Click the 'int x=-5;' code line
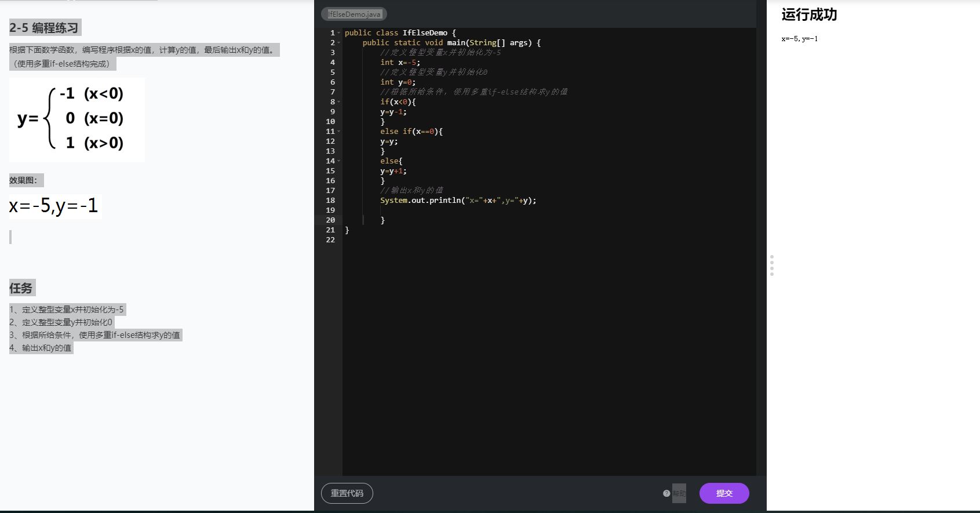980x513 pixels. [x=400, y=63]
